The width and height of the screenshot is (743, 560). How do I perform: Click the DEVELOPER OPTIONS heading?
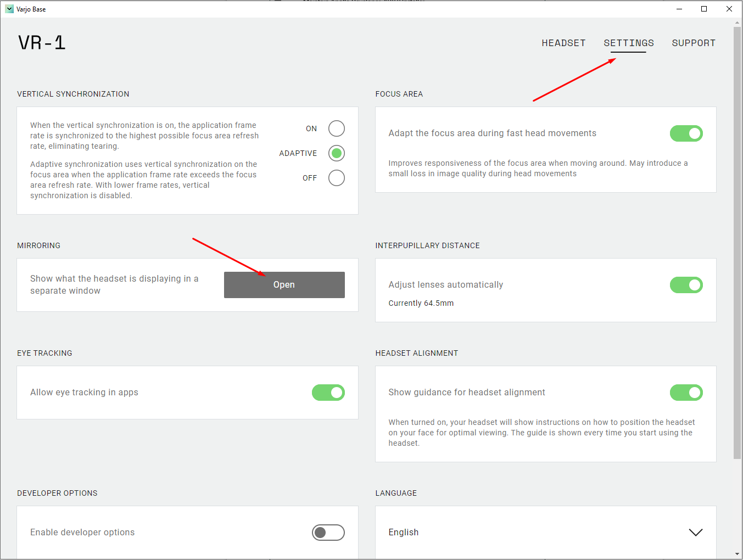[57, 493]
